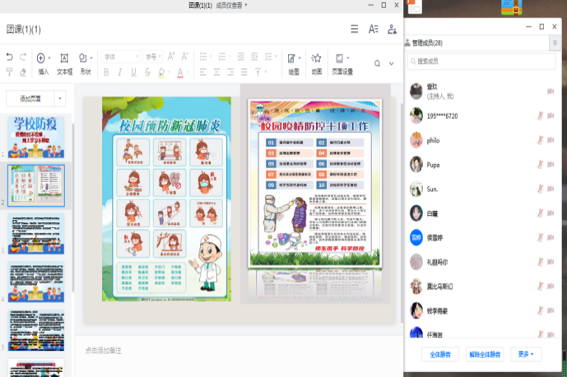Open the 成员仅查看 permission menu in title bar

pos(231,5)
